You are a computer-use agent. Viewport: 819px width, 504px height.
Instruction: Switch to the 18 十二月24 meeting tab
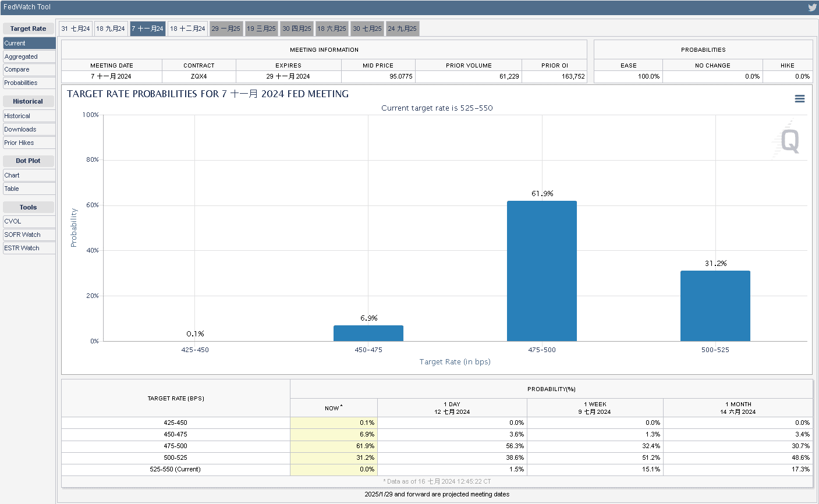click(x=187, y=29)
